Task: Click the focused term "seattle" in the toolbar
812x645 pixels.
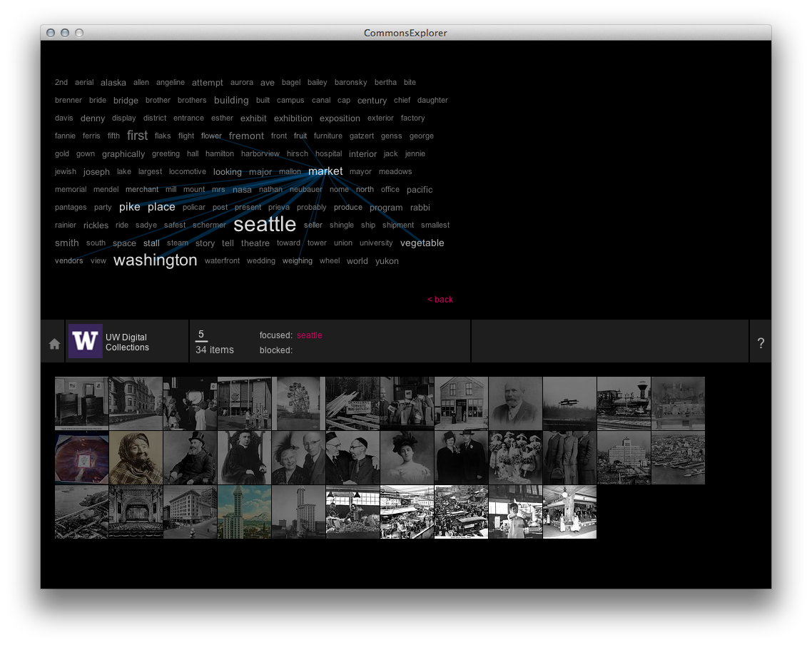Action: [309, 335]
